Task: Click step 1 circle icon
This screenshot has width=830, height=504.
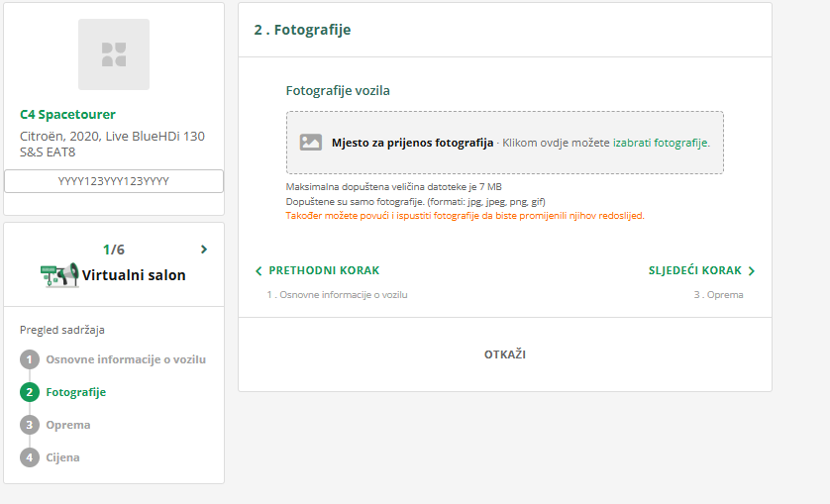Action: coord(30,359)
